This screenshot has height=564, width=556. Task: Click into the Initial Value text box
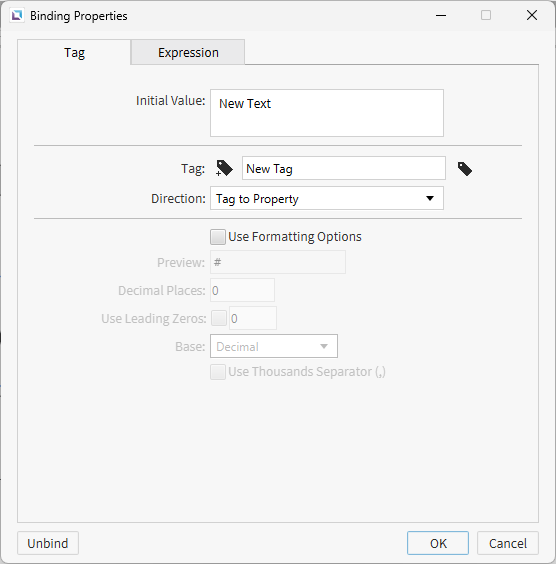327,113
